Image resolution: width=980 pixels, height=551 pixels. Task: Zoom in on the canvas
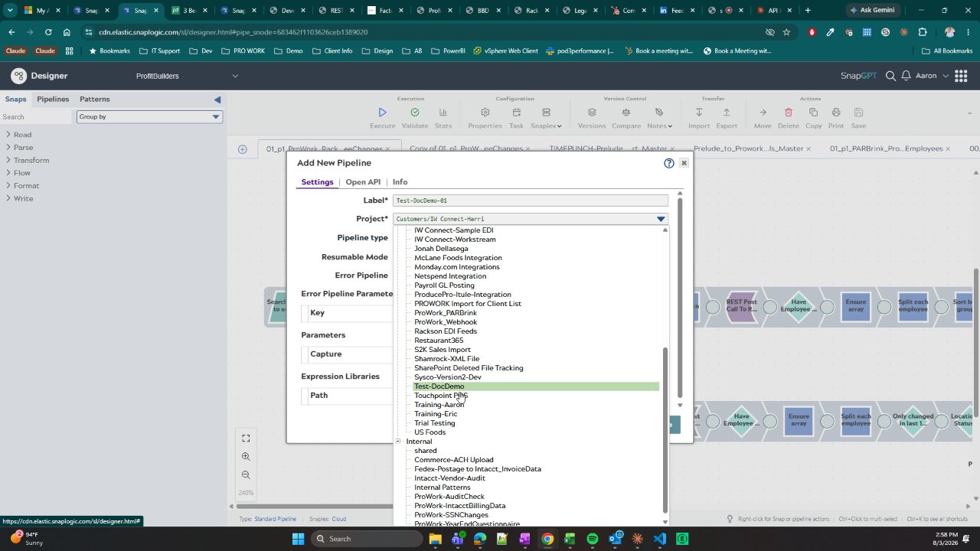pos(246,456)
